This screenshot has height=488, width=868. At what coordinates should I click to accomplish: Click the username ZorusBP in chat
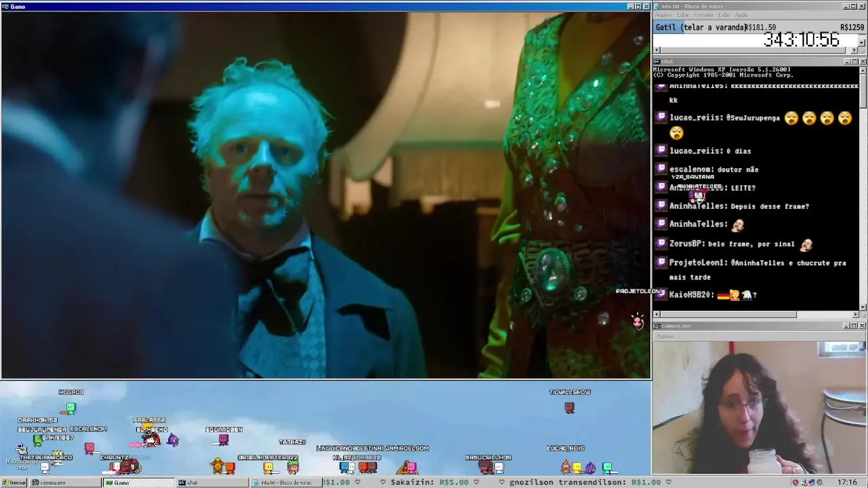pos(686,243)
